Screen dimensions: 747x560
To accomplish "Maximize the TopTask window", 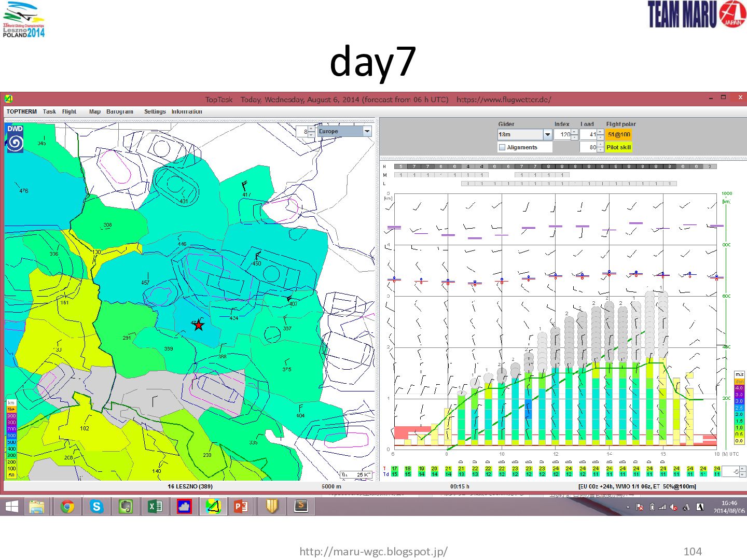I will click(723, 97).
